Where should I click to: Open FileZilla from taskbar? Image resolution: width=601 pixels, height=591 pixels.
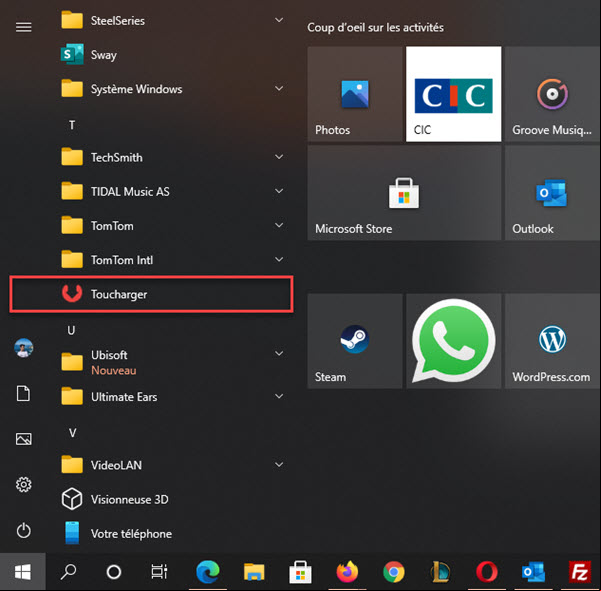pyautogui.click(x=580, y=572)
